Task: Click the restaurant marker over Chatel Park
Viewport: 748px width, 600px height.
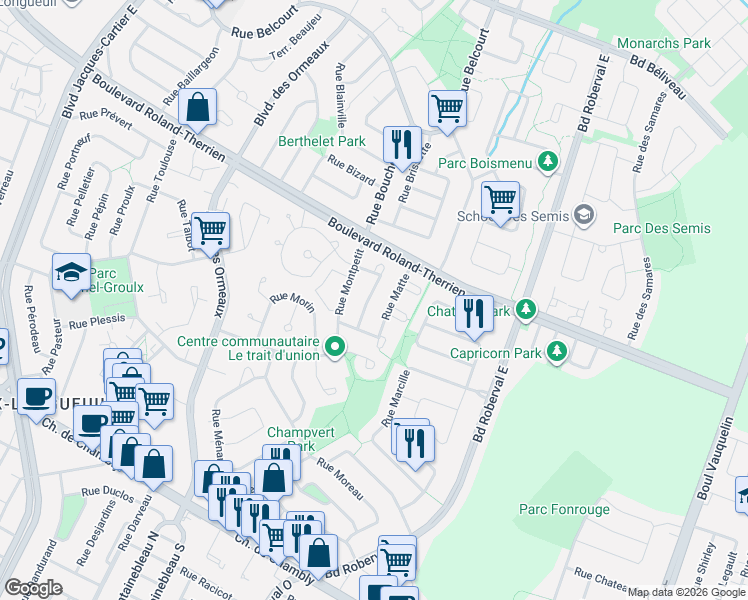Action: pyautogui.click(x=474, y=315)
